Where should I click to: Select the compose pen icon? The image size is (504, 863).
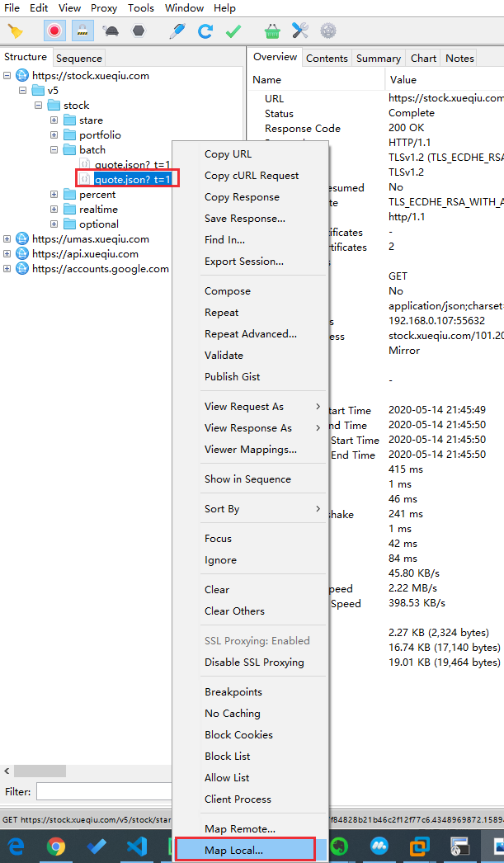177,31
